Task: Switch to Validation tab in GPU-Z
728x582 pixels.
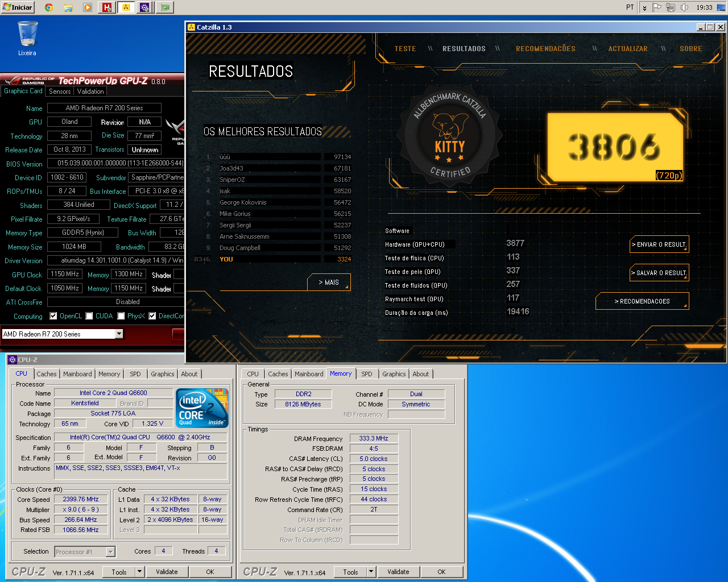Action: tap(90, 92)
